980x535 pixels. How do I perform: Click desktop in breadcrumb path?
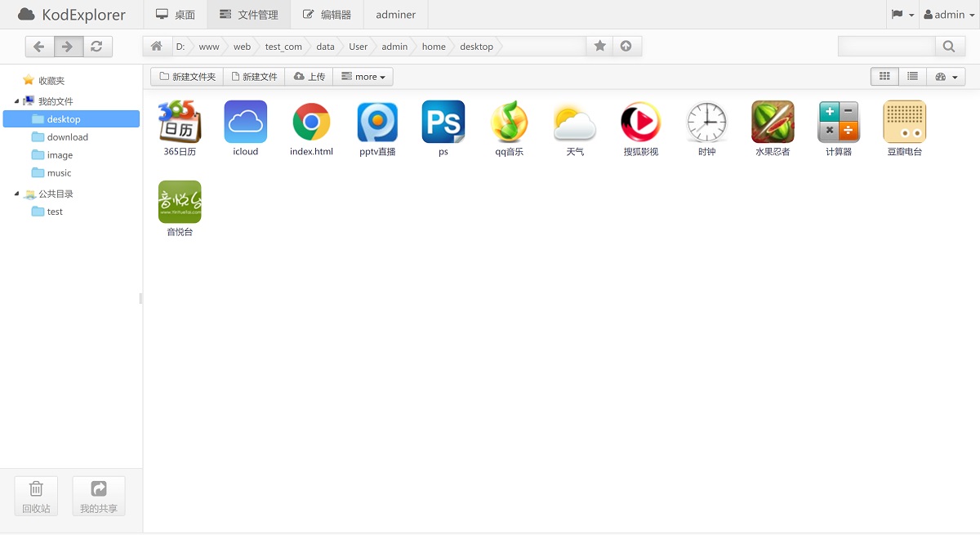coord(477,47)
